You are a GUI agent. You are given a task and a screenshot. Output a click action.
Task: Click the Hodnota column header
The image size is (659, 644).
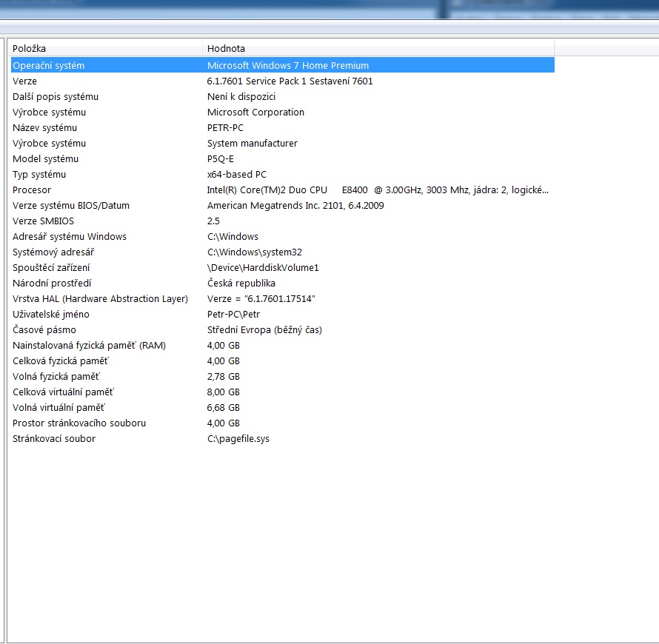coord(378,48)
